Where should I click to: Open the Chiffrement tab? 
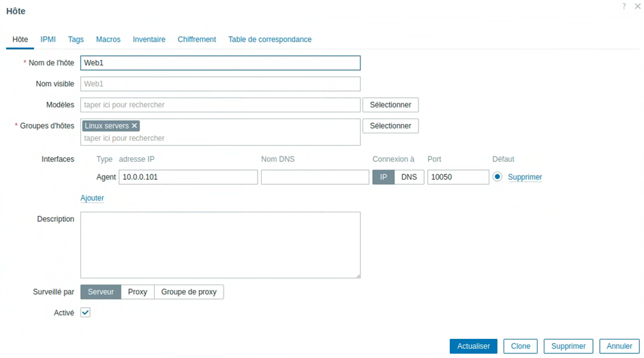point(196,39)
